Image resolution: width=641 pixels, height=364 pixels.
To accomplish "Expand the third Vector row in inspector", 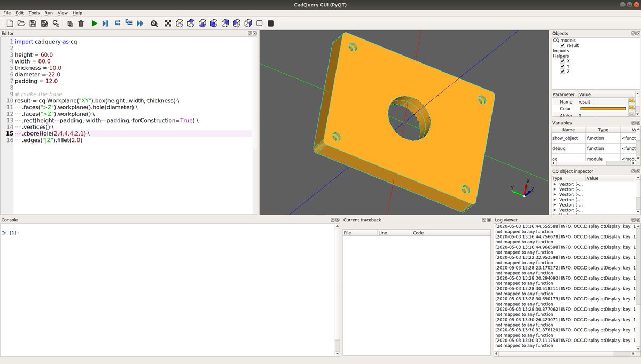I will (555, 194).
